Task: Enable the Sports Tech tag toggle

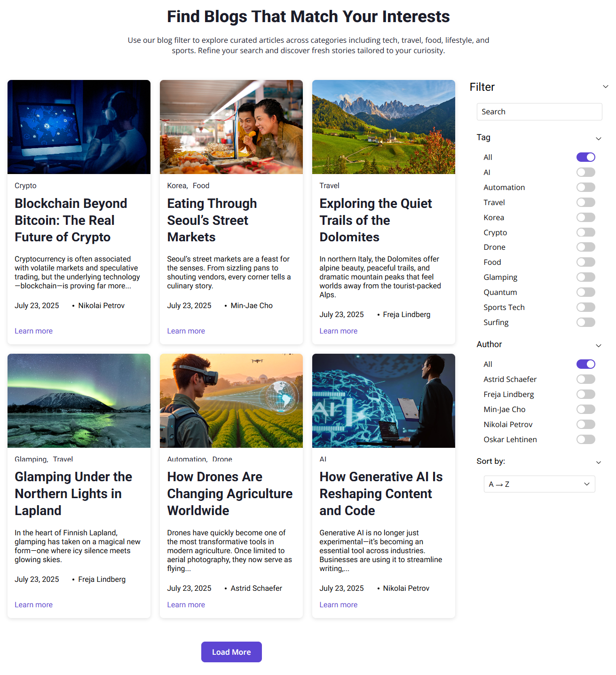Action: (x=585, y=307)
